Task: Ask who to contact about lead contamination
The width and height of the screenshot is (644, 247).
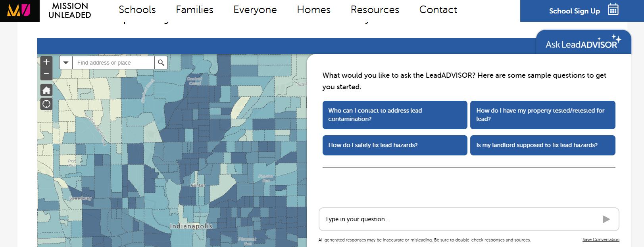Action: pyautogui.click(x=395, y=115)
